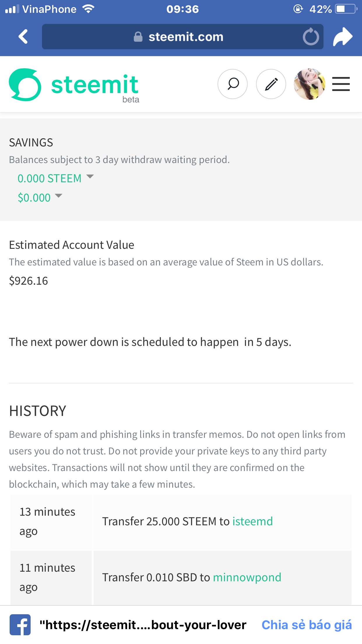The image size is (362, 644).
Task: Open the hamburger menu
Action: (341, 84)
